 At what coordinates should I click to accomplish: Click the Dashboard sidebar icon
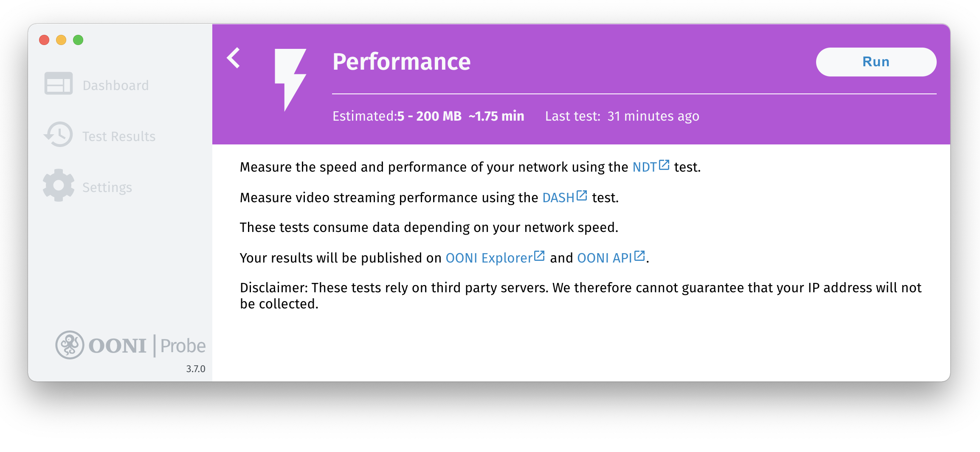tap(59, 83)
